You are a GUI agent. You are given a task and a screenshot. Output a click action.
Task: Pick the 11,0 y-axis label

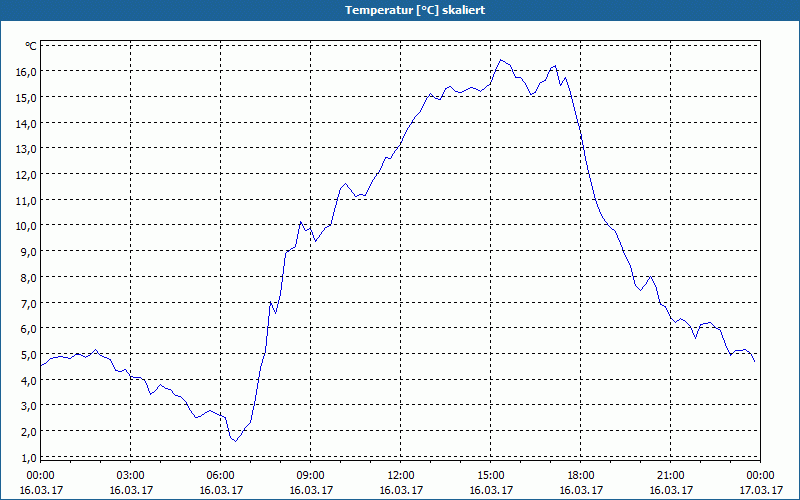coord(27,201)
